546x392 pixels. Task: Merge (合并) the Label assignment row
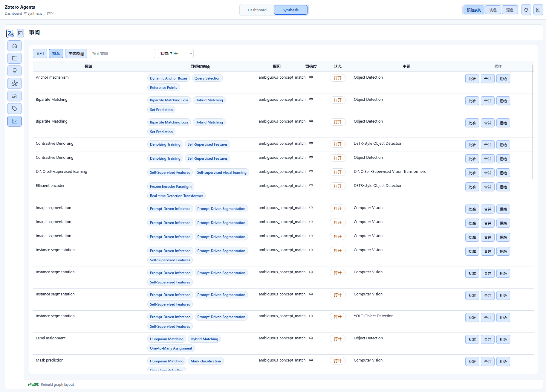pyautogui.click(x=488, y=339)
